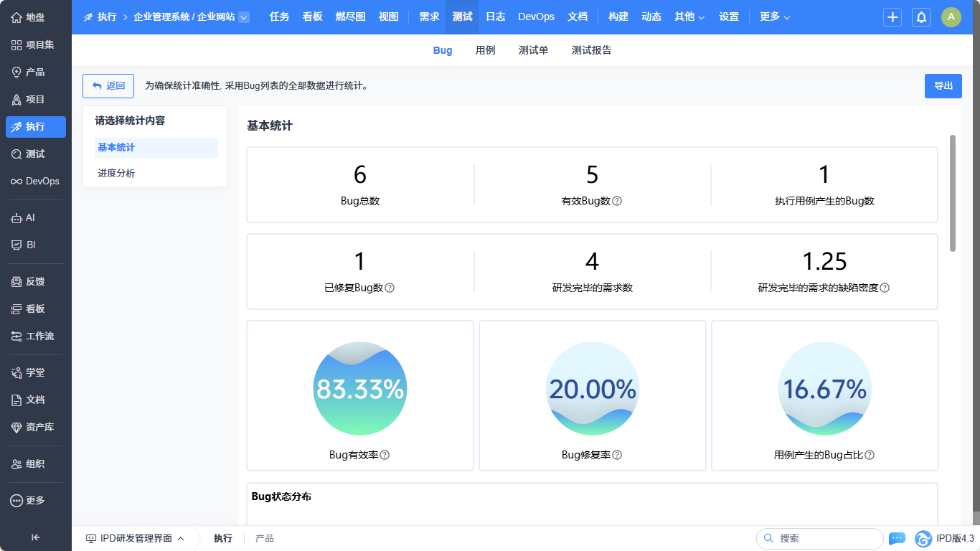Viewport: 980px width, 551px height.
Task: Expand the 企业网站 project dropdown
Action: [244, 17]
